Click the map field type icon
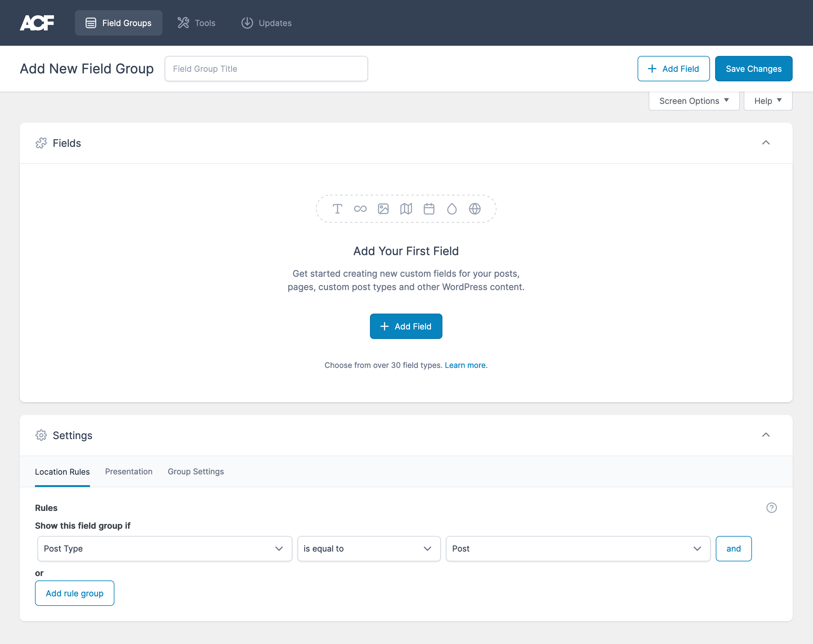 point(406,209)
